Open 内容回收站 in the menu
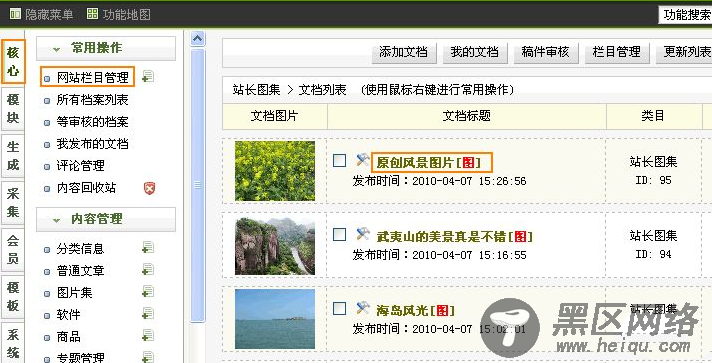This screenshot has height=363, width=712. [x=87, y=188]
